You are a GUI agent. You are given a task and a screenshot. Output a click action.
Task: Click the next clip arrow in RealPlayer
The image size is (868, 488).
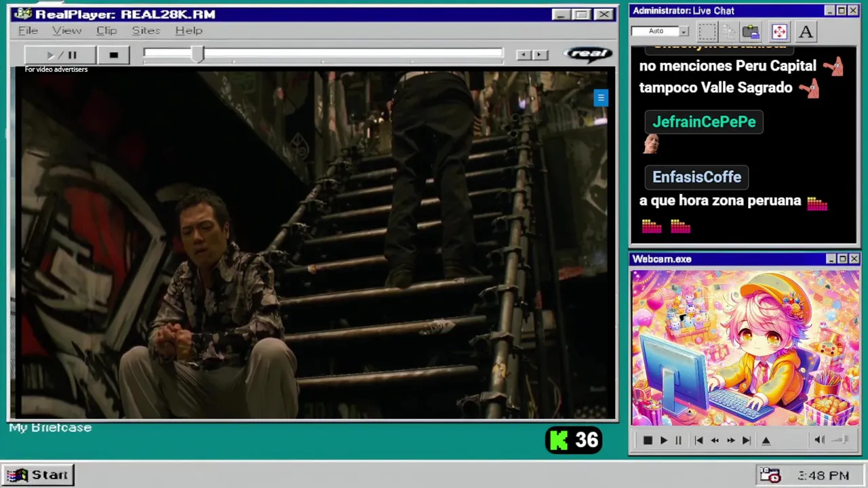[x=540, y=54]
